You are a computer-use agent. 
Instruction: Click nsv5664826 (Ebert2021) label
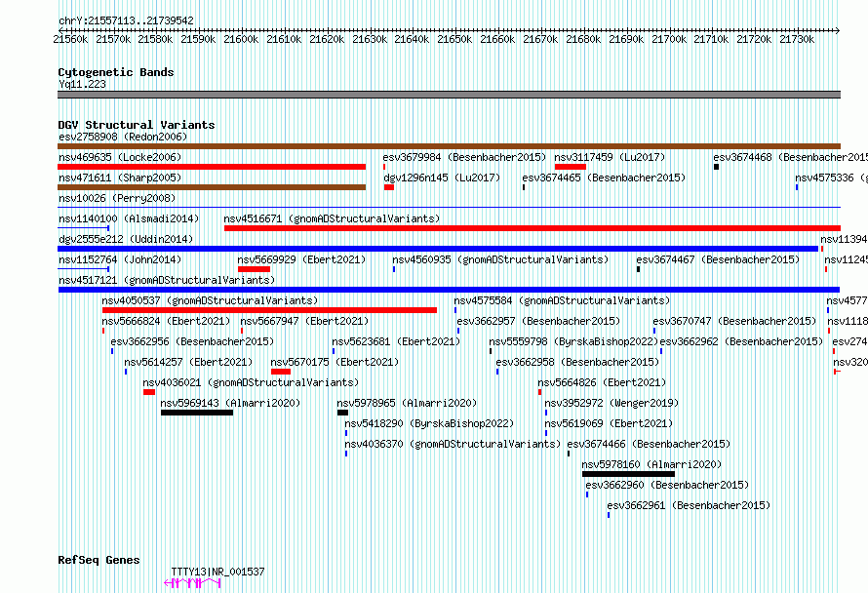(x=602, y=382)
